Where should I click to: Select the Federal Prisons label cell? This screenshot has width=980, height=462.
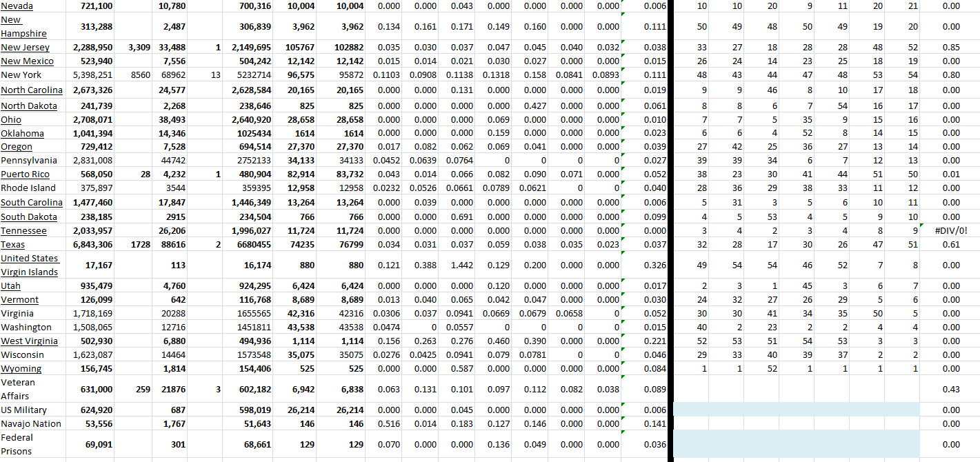(17, 444)
